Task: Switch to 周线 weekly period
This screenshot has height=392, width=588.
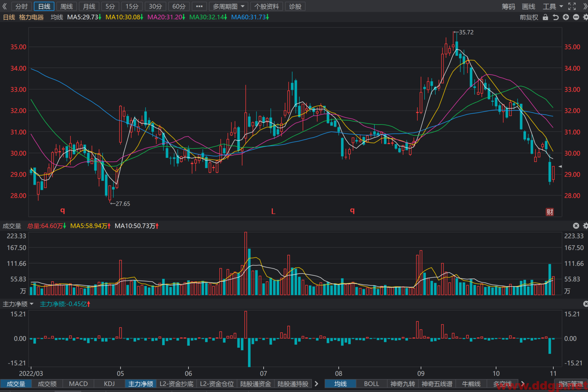Action: point(66,6)
